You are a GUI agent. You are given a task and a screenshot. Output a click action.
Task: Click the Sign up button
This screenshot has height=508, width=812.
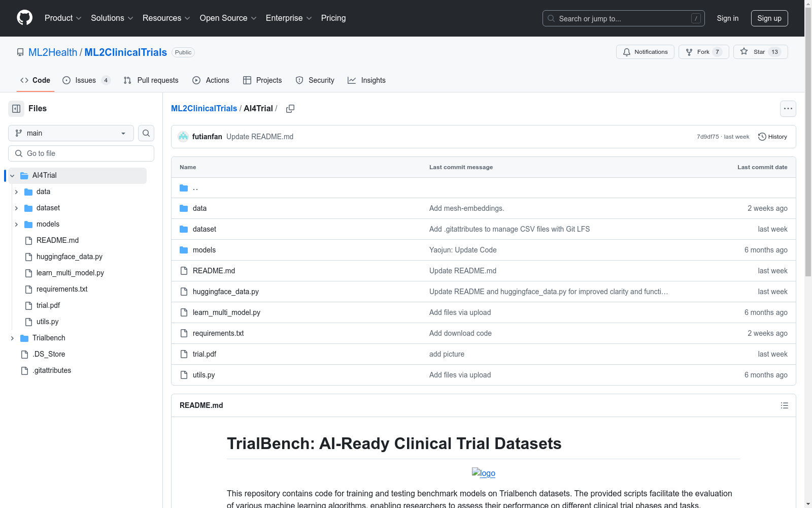(769, 18)
